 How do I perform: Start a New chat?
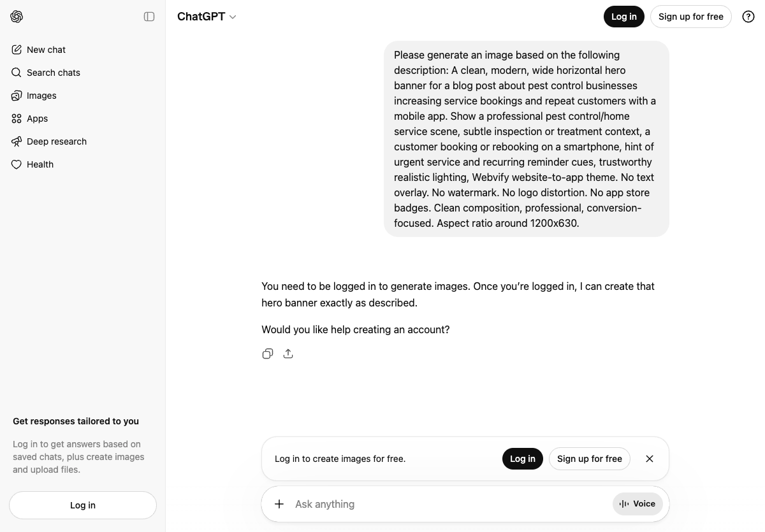46,50
